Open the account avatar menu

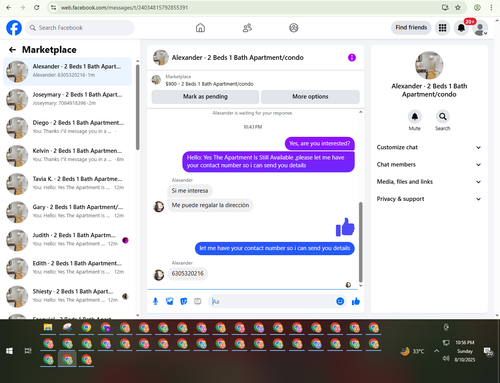pos(480,28)
